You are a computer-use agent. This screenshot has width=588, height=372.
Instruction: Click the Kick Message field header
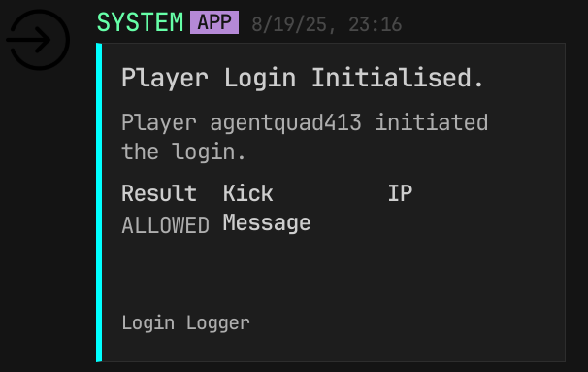(267, 208)
